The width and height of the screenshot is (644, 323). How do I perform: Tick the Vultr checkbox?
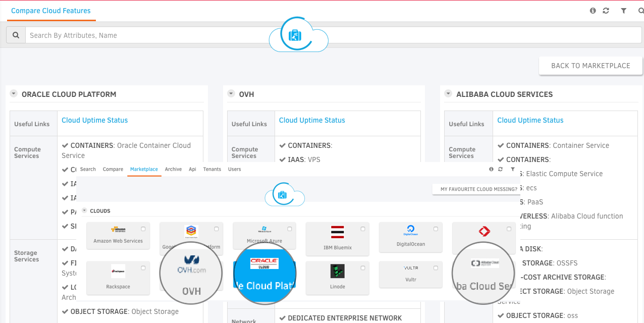(x=436, y=268)
